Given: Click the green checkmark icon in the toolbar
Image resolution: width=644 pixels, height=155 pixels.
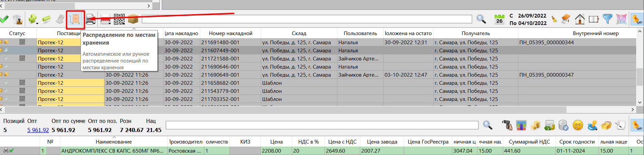Looking at the screenshot, I should (x=4, y=19).
